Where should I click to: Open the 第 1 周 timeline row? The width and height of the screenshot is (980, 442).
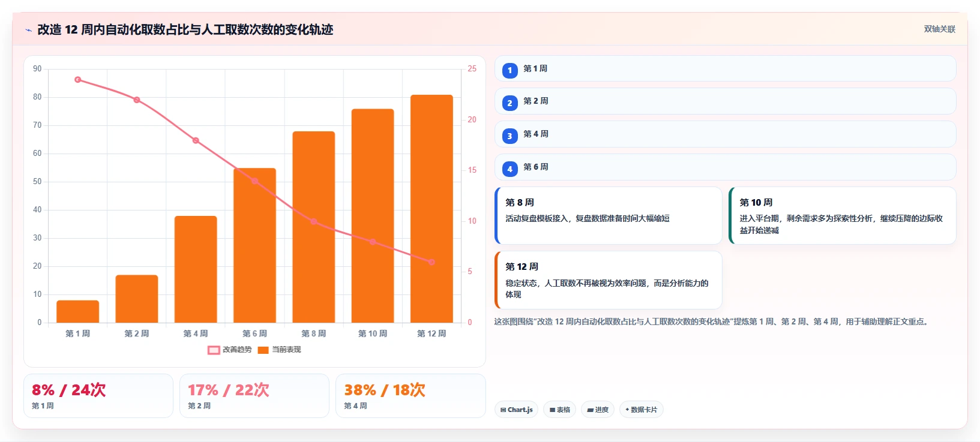725,68
